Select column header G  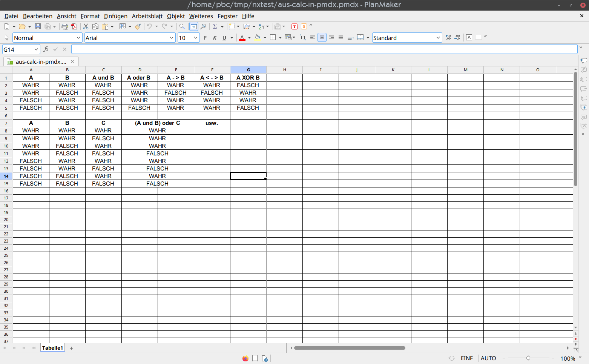click(248, 70)
